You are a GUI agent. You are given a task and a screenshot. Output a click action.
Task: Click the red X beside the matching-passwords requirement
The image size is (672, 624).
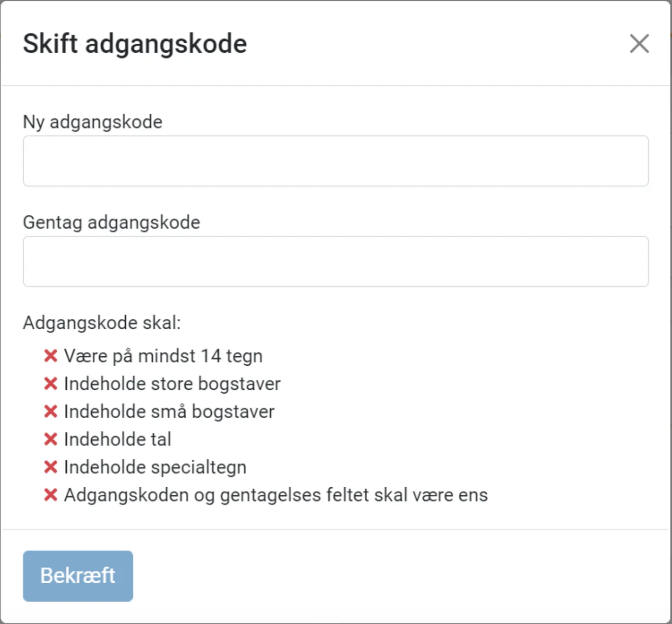point(51,495)
